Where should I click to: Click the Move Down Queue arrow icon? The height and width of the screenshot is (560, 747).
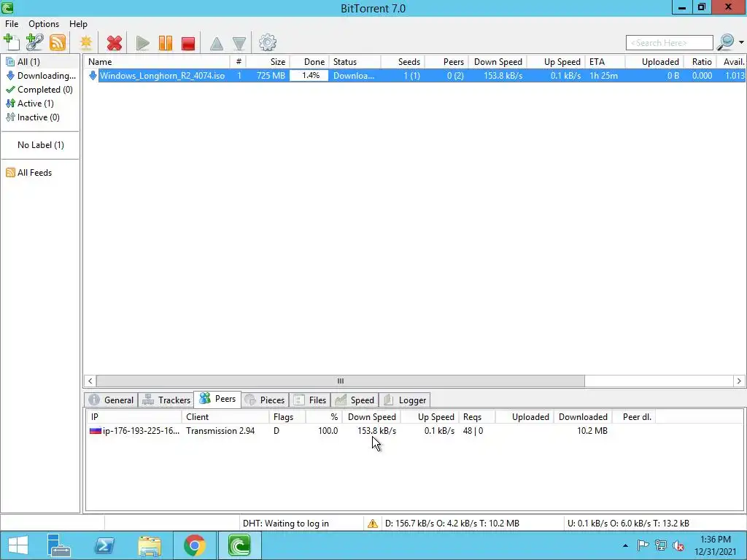coord(239,43)
